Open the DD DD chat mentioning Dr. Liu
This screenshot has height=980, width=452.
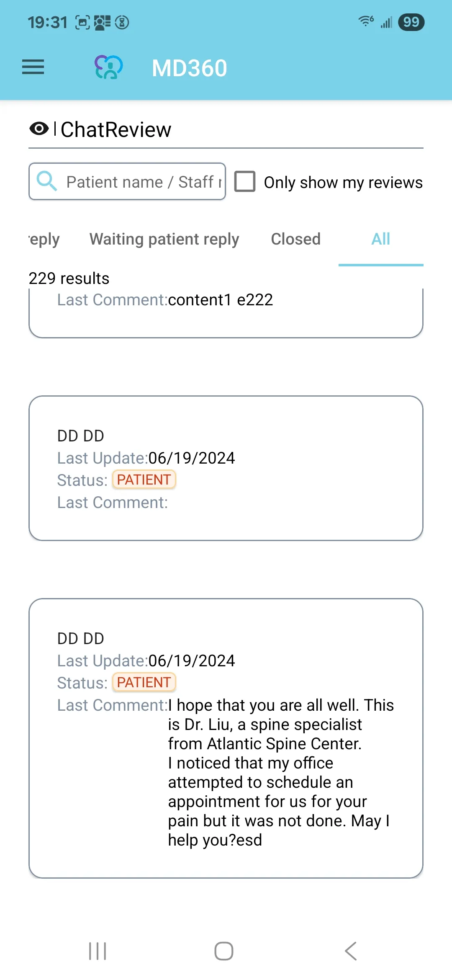coord(226,737)
